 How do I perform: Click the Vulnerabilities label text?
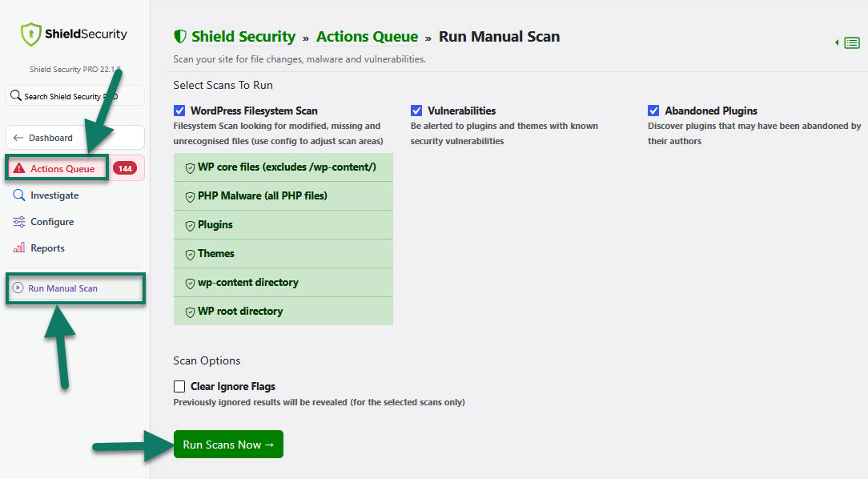click(462, 111)
